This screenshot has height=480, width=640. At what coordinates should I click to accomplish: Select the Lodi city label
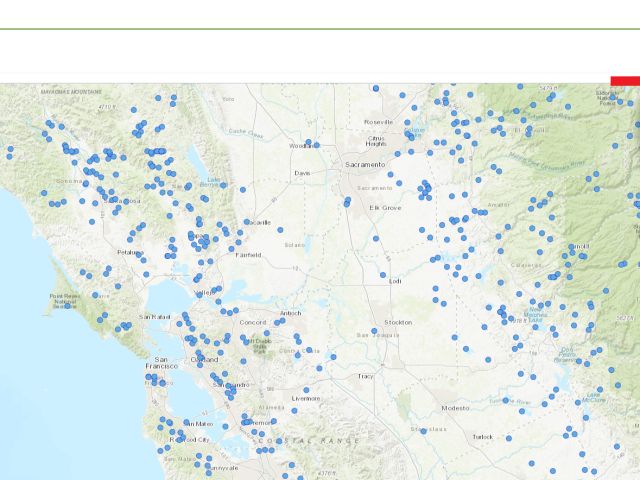coord(395,281)
